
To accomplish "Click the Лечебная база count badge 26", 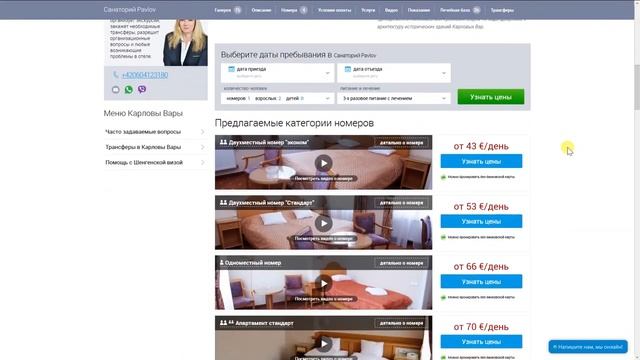I will tap(476, 10).
